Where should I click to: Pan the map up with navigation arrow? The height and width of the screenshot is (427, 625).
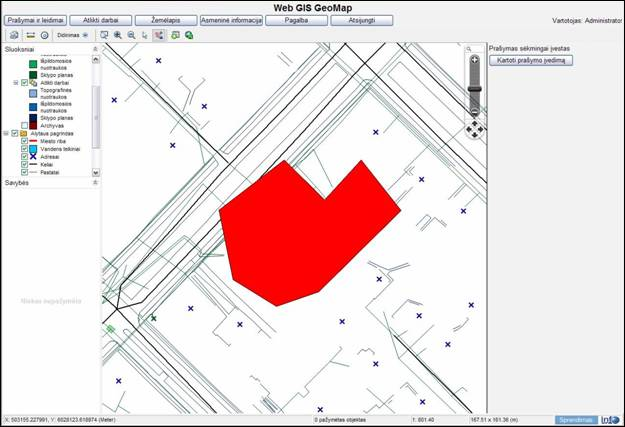click(x=475, y=124)
